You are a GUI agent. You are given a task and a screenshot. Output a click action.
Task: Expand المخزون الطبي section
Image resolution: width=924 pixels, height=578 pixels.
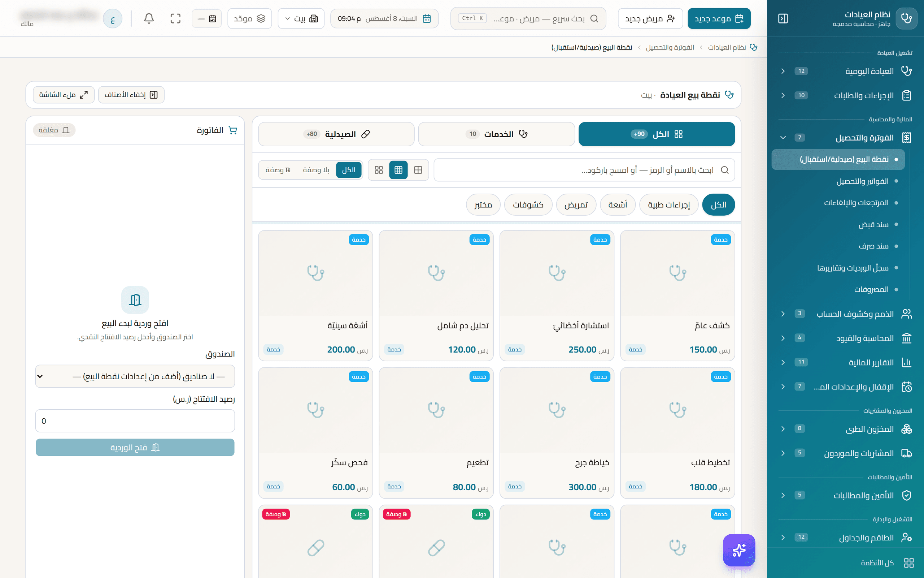coord(845,429)
